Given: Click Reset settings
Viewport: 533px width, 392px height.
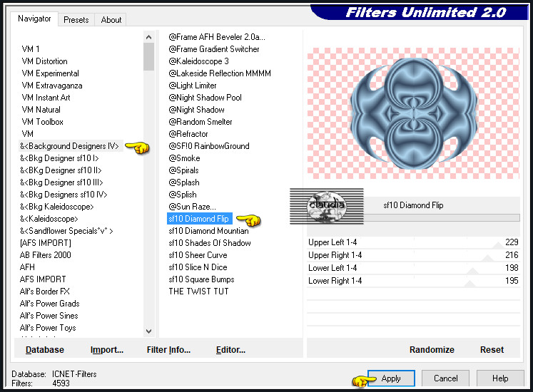Looking at the screenshot, I should pos(492,349).
